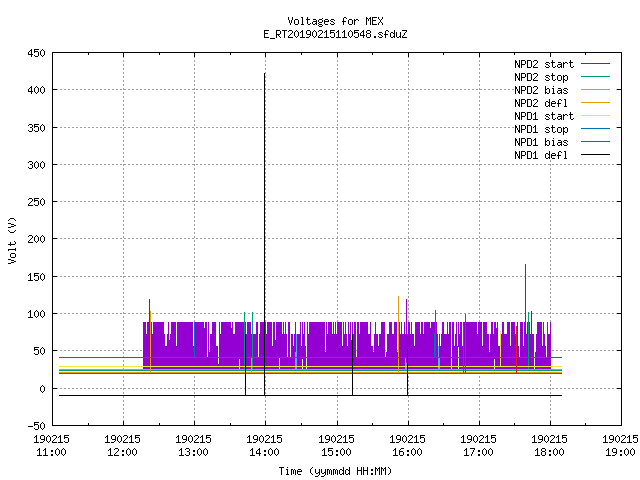Click the purple NPD2 start legend line
Image resolution: width=640 pixels, height=480 pixels.
(595, 64)
